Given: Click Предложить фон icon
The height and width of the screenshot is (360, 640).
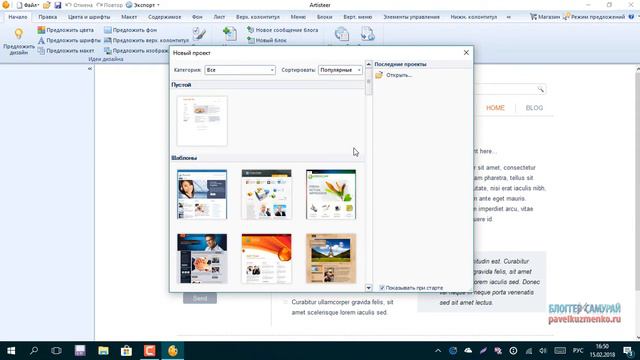Looking at the screenshot, I should pos(108,30).
